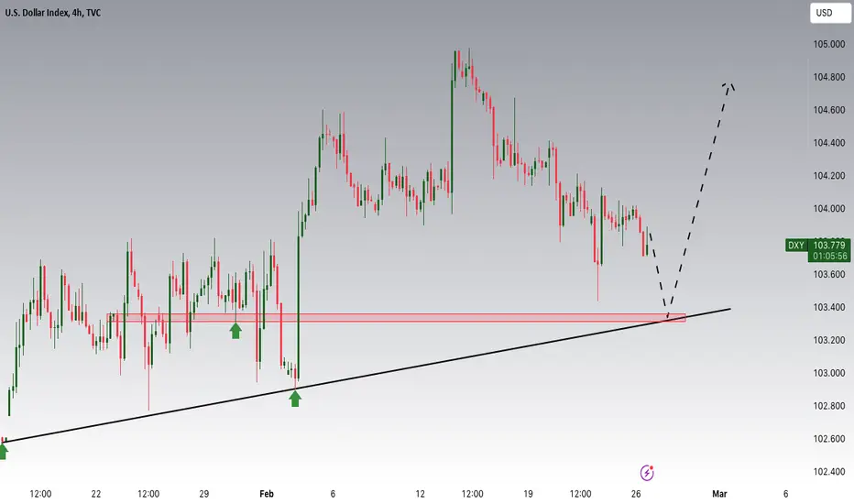Click the 19 date label on time axis
This screenshot has height=504, width=854.
point(528,494)
